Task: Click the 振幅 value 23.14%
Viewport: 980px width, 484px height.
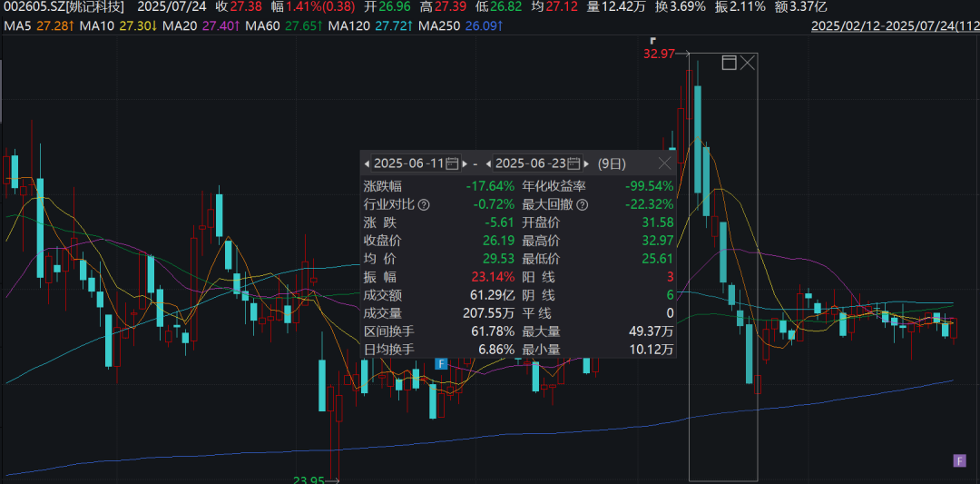Action: click(494, 277)
